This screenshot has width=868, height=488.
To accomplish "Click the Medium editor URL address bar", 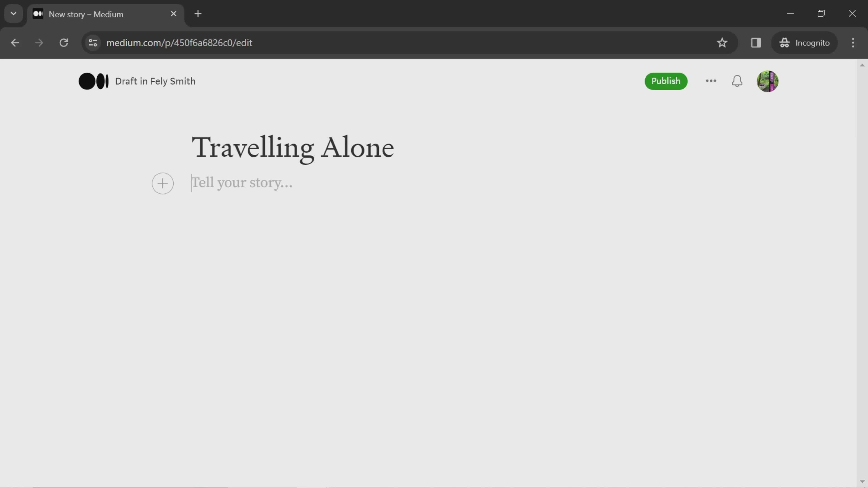I will [x=179, y=42].
